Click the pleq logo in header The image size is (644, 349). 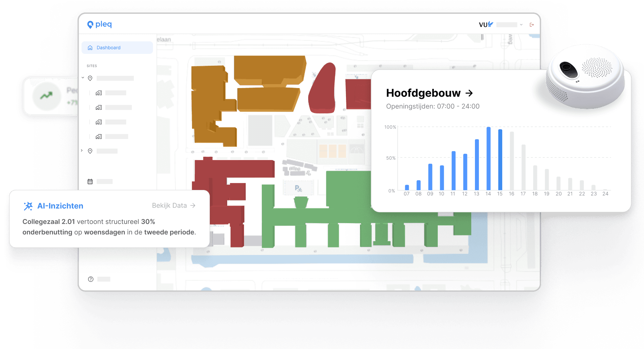pos(99,25)
